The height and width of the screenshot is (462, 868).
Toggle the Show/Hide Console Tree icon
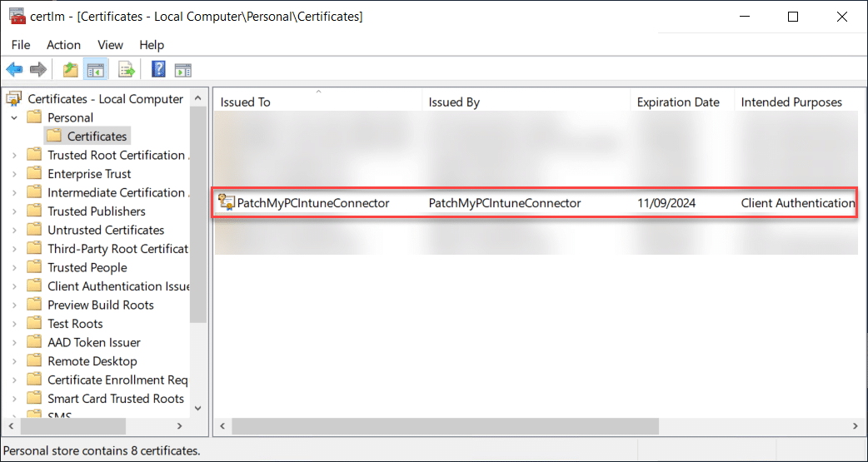click(96, 70)
